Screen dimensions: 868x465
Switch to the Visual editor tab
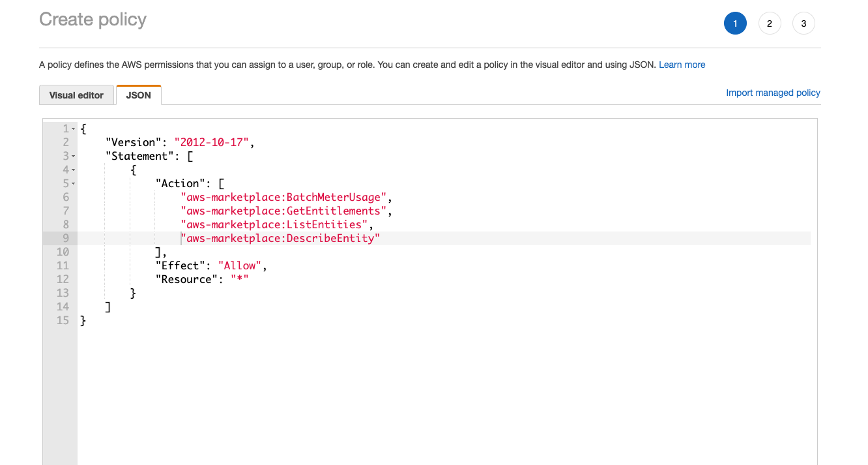(76, 95)
